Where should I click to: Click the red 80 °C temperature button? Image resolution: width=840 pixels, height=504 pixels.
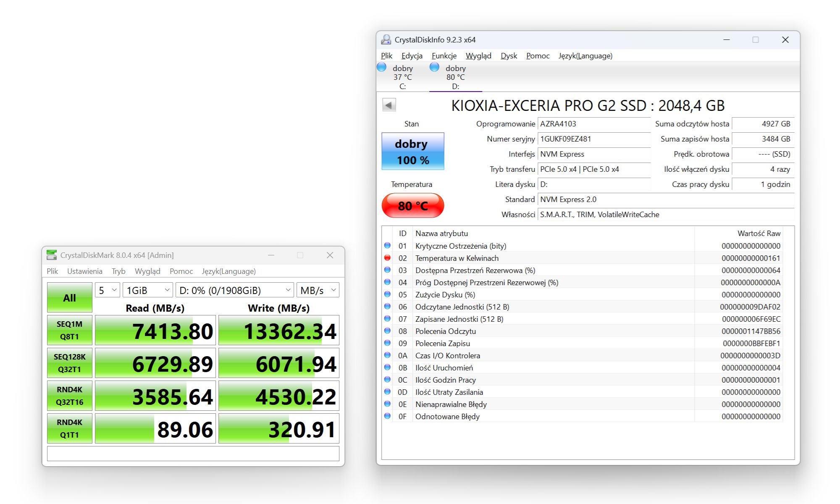413,205
